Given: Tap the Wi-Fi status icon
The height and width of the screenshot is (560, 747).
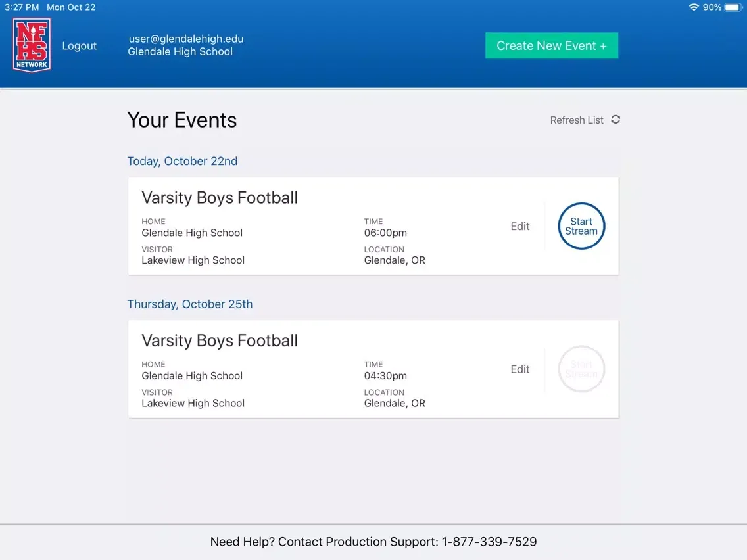Looking at the screenshot, I should pos(694,7).
